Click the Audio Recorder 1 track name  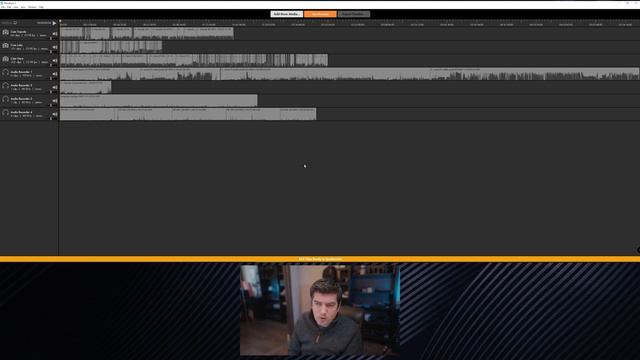pyautogui.click(x=21, y=72)
